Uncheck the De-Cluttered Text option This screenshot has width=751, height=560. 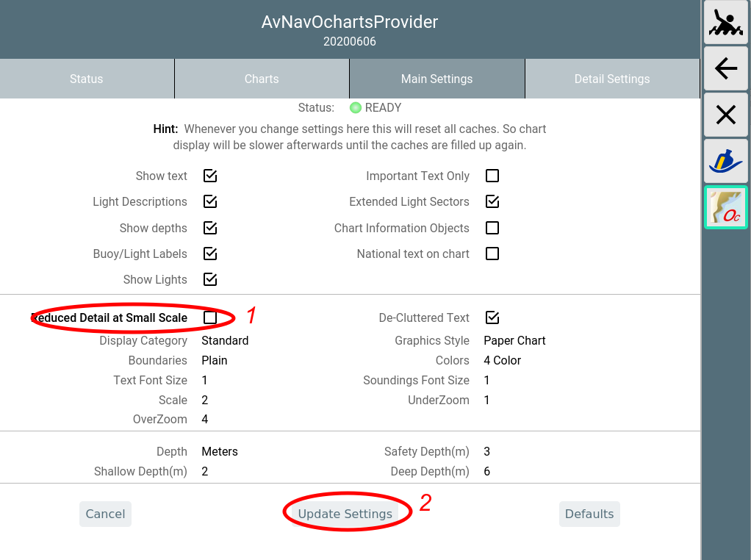[x=492, y=317]
